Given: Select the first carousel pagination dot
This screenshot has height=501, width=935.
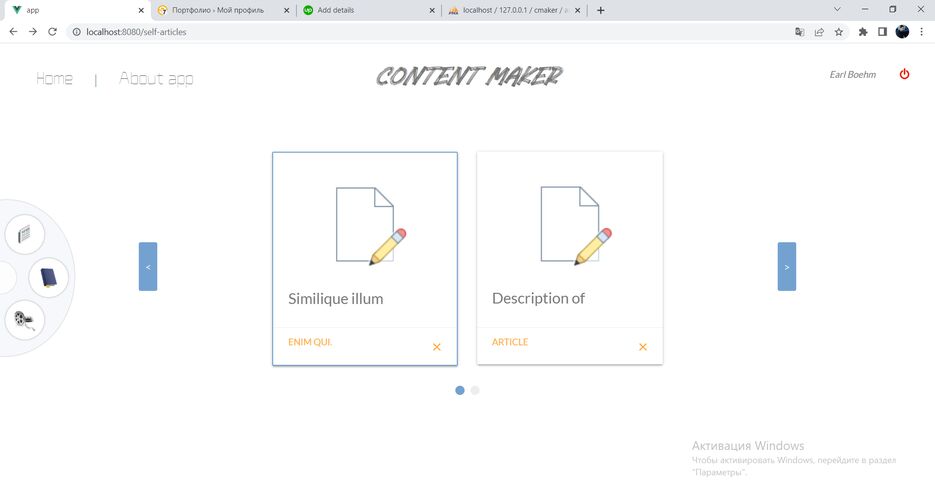Looking at the screenshot, I should click(460, 390).
